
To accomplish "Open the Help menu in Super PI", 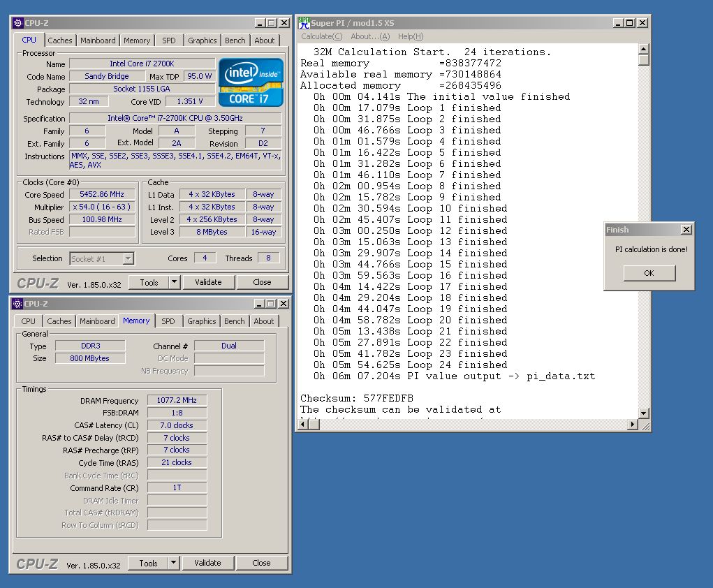I will (x=410, y=36).
